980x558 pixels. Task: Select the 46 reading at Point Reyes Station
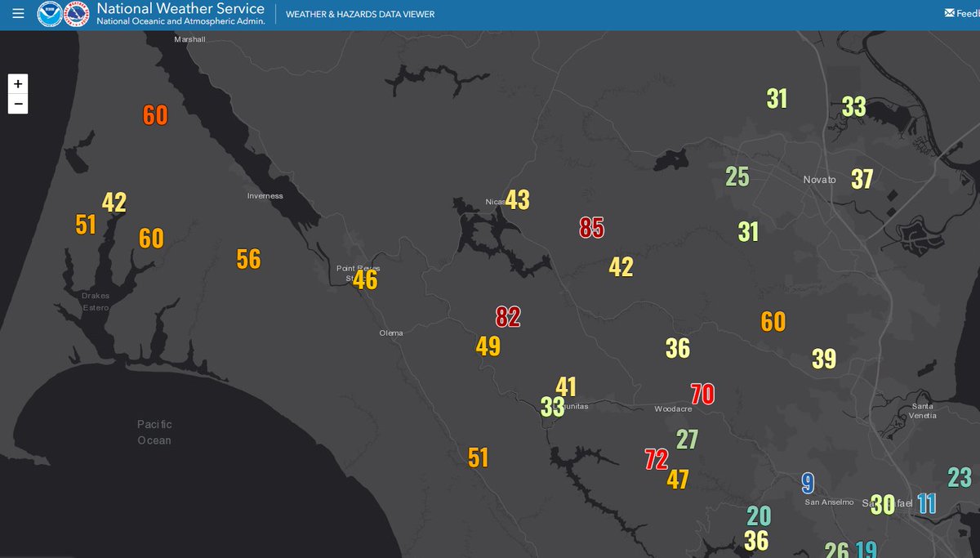click(365, 280)
